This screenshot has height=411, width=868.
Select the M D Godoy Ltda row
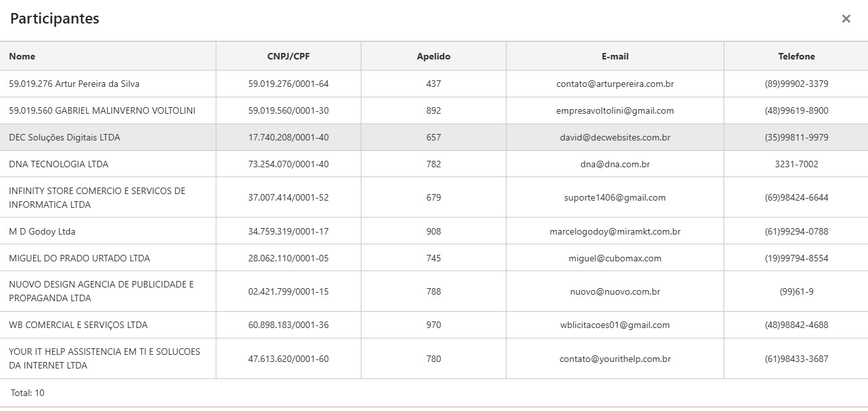pos(42,231)
